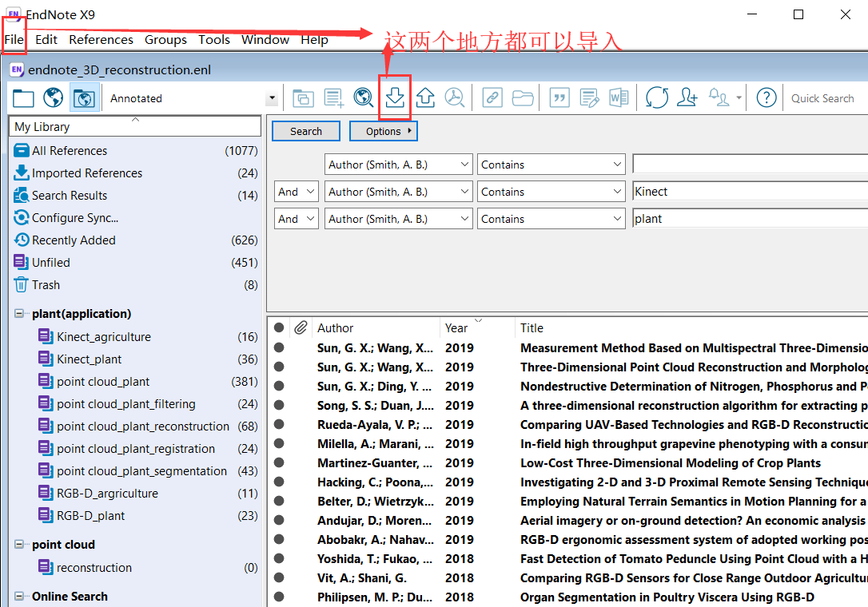Toggle read status dot for Yoshida 2018 reference
Image resolution: width=868 pixels, height=607 pixels.
[279, 558]
